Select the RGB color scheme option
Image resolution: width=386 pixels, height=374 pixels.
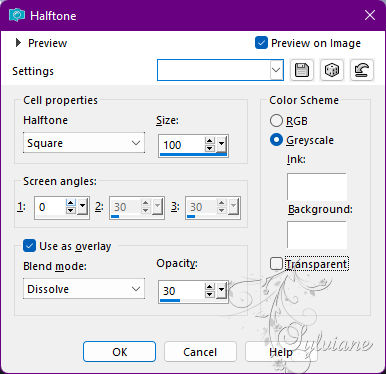click(276, 121)
